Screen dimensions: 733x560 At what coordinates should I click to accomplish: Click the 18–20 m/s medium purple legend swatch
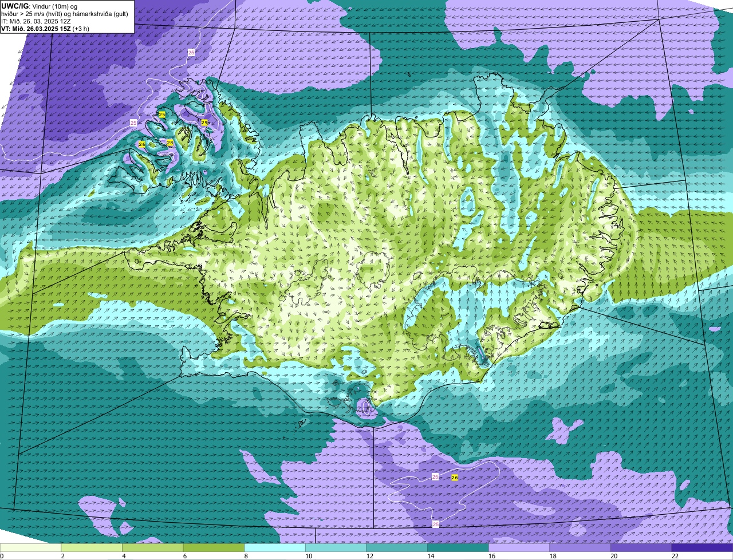coord(580,547)
